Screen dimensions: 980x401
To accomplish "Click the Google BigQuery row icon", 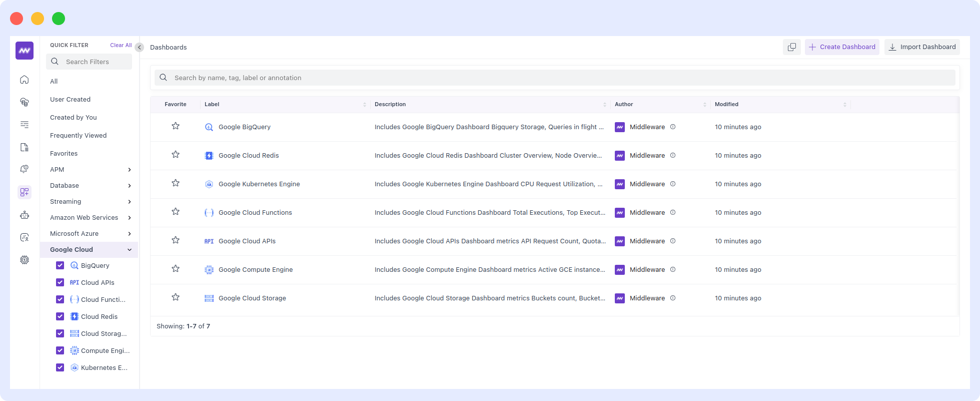I will coord(209,127).
